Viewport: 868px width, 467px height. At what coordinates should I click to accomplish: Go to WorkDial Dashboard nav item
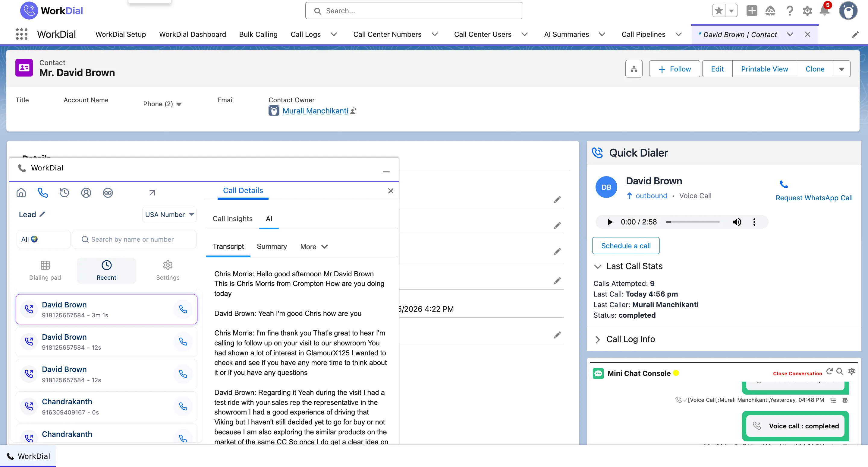pyautogui.click(x=192, y=34)
